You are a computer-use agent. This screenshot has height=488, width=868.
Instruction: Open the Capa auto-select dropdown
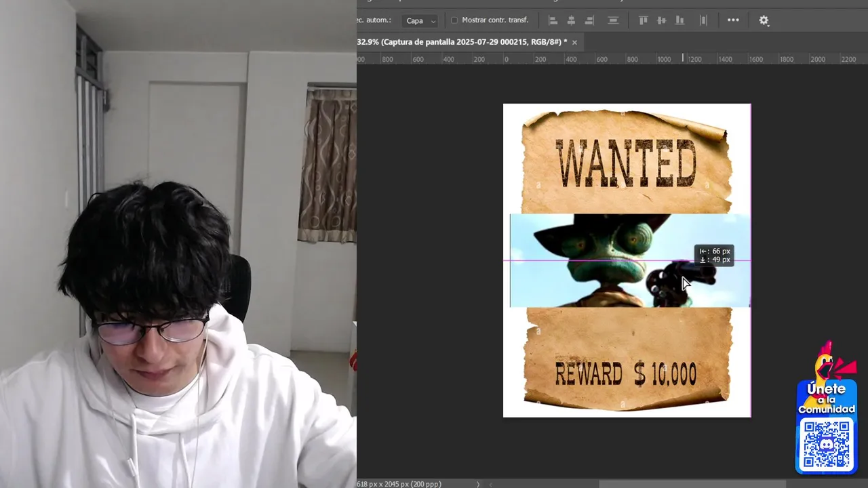420,20
